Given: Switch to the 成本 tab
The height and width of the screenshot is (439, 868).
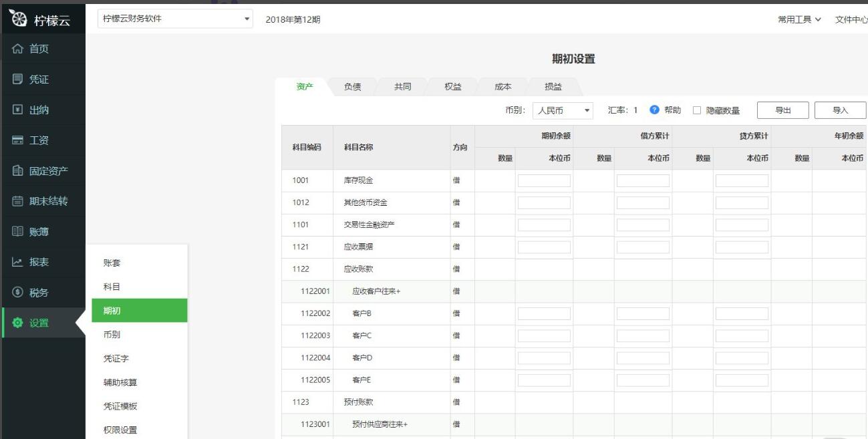Looking at the screenshot, I should [x=503, y=87].
